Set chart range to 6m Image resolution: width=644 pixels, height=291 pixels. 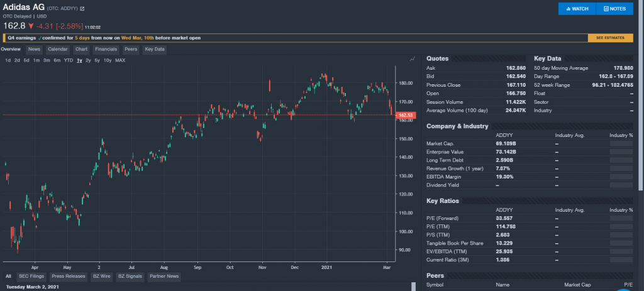(57, 60)
